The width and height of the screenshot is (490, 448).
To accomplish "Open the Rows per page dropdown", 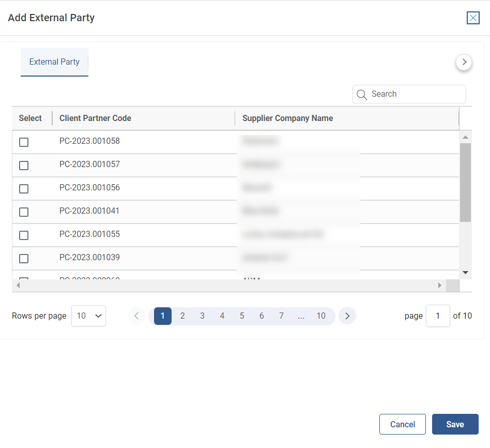I will click(x=88, y=316).
